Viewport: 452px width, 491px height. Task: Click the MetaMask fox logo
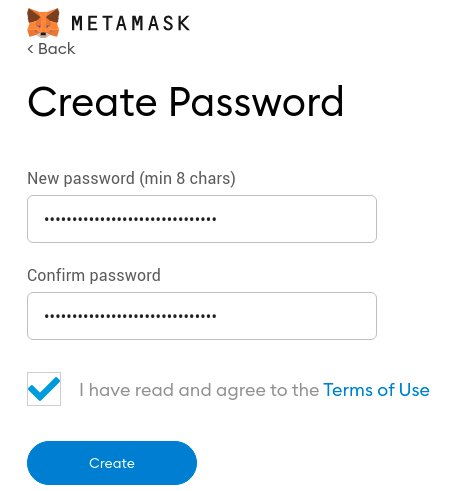point(43,23)
